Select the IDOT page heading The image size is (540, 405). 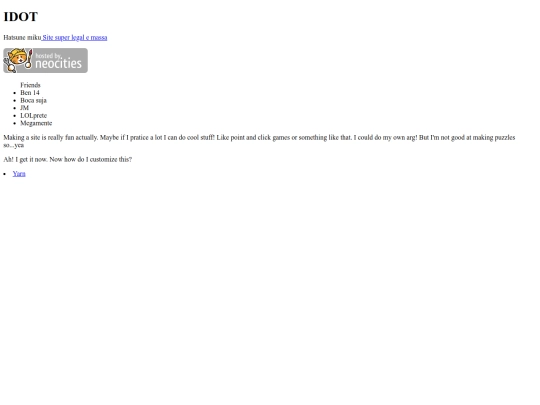21,17
